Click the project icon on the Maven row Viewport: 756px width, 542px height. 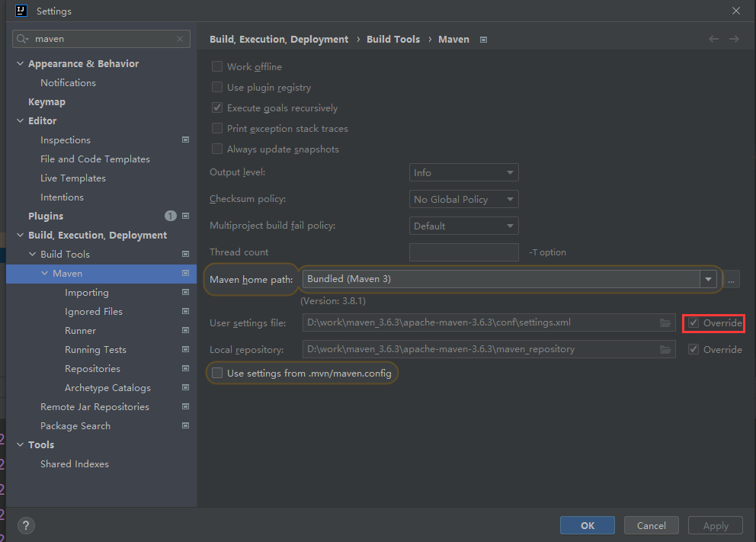coord(185,274)
